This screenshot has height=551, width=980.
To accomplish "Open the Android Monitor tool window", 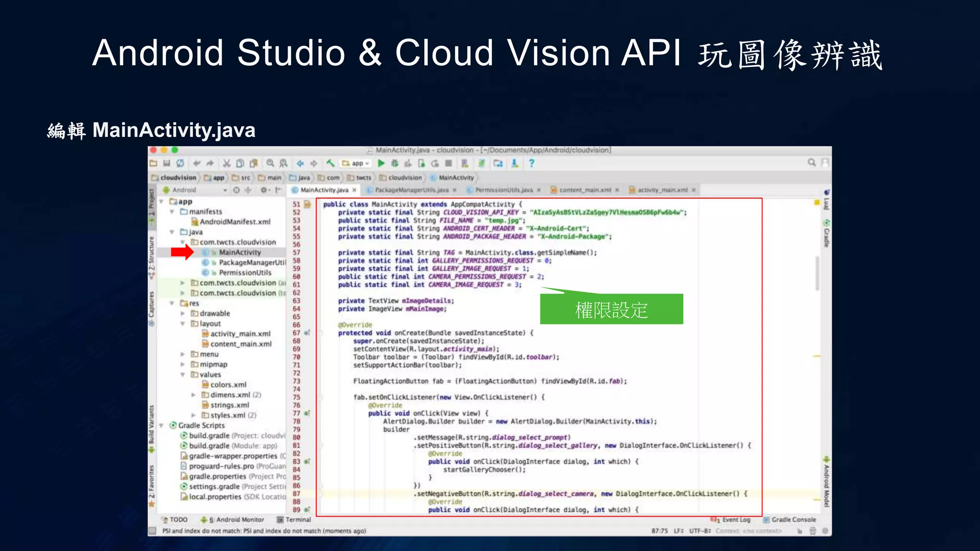I will coord(233,519).
